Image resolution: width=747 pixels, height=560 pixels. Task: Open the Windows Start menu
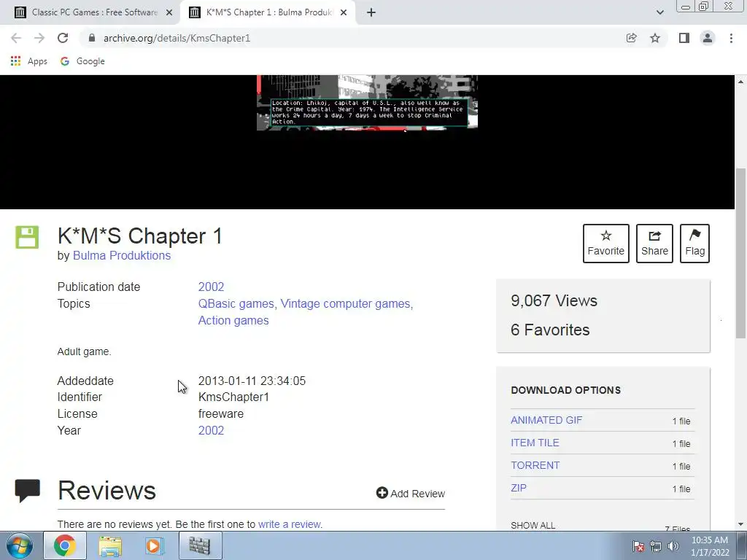(x=20, y=545)
